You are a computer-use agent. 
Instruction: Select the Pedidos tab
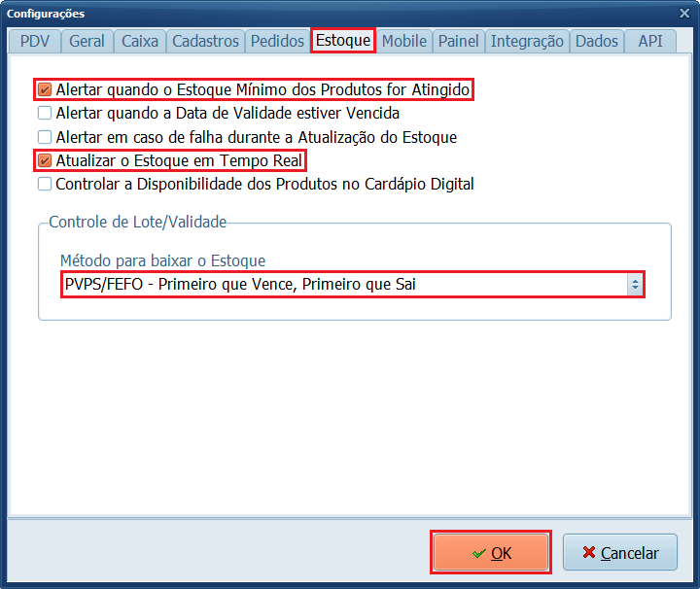coord(277,41)
